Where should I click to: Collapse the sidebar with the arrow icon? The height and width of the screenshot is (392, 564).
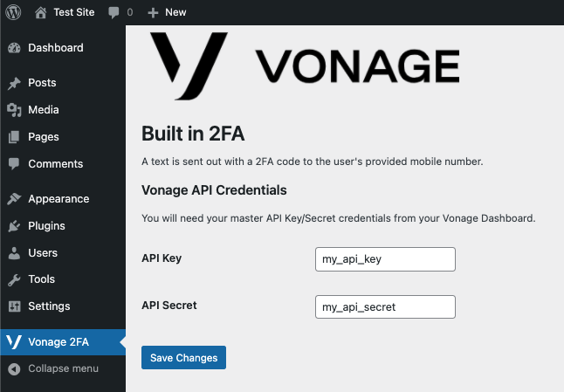(14, 369)
